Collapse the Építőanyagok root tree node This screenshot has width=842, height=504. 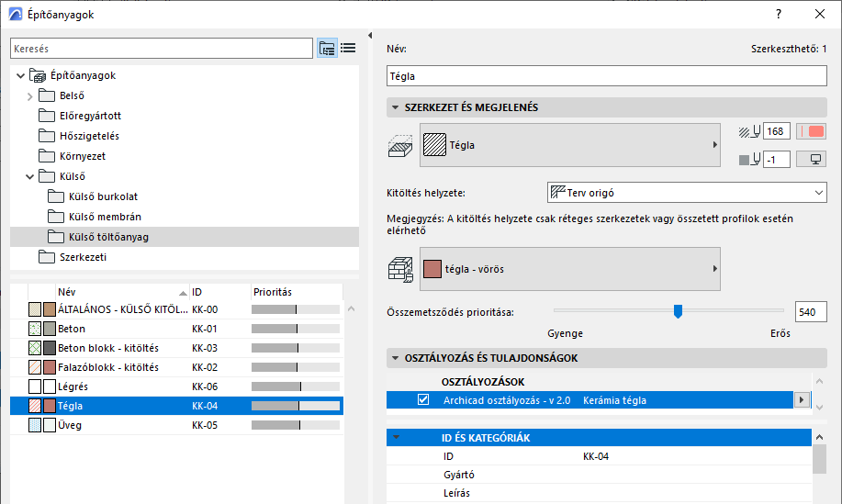[x=20, y=75]
